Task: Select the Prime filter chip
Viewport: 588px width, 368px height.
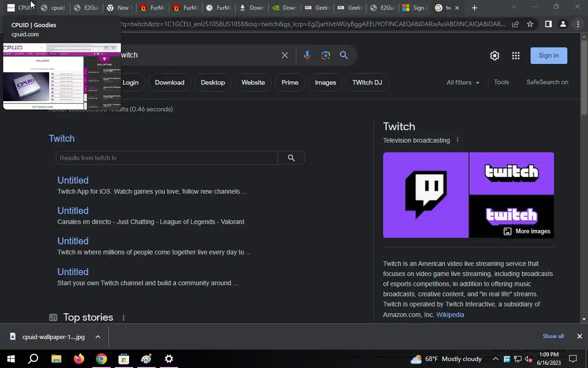Action: 290,82
